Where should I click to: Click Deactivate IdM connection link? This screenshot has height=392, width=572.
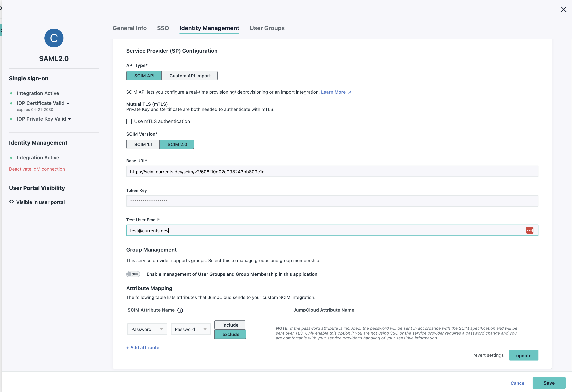(x=37, y=169)
